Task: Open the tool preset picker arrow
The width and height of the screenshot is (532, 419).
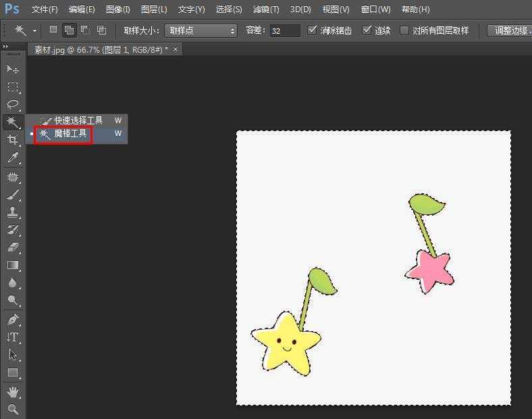Action: [x=34, y=31]
